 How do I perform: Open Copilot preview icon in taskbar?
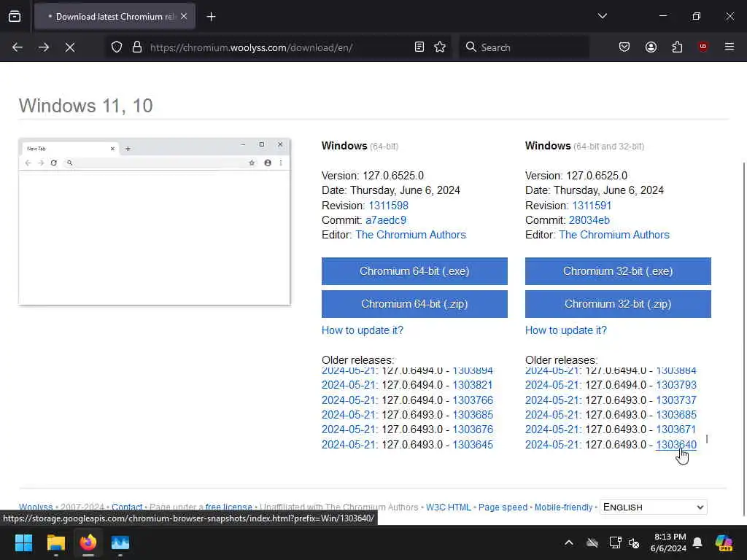tap(724, 542)
